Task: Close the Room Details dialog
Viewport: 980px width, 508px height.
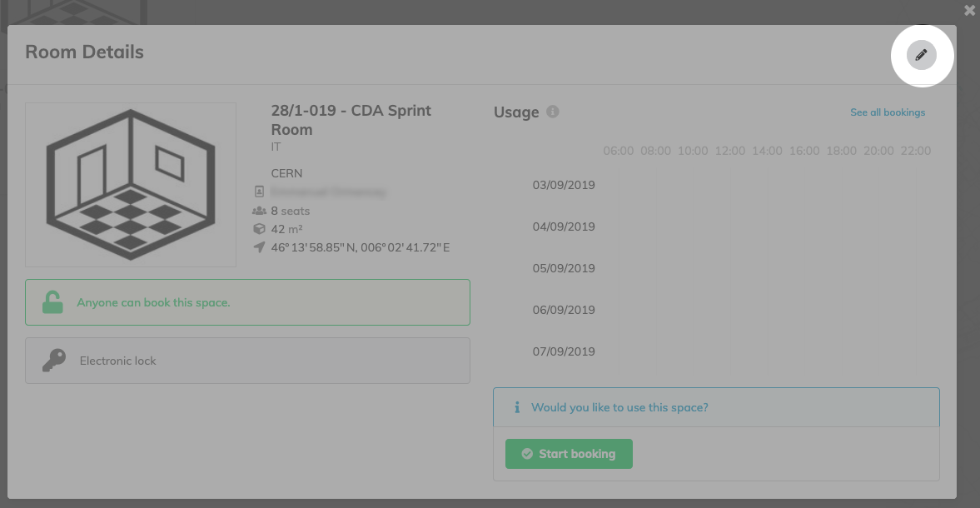Action: pyautogui.click(x=969, y=11)
